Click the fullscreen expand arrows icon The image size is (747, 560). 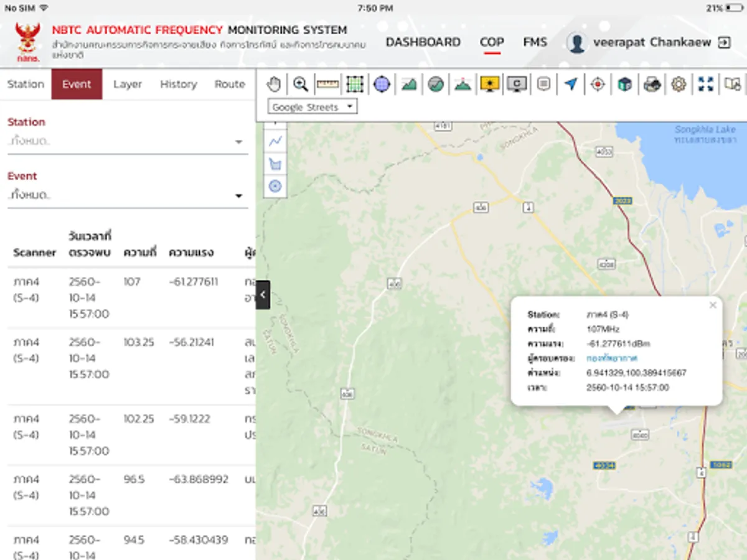[x=705, y=84]
